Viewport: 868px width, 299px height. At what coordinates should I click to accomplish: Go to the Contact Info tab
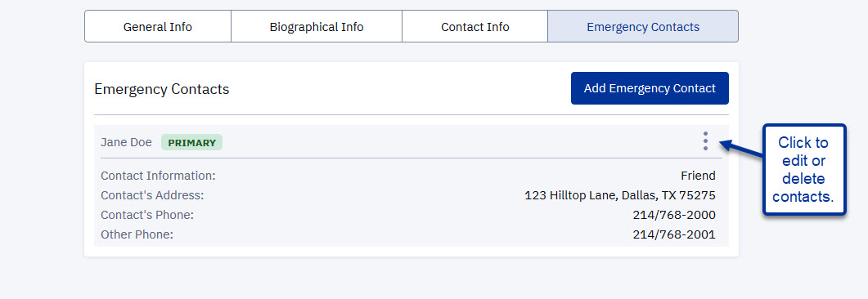click(475, 26)
